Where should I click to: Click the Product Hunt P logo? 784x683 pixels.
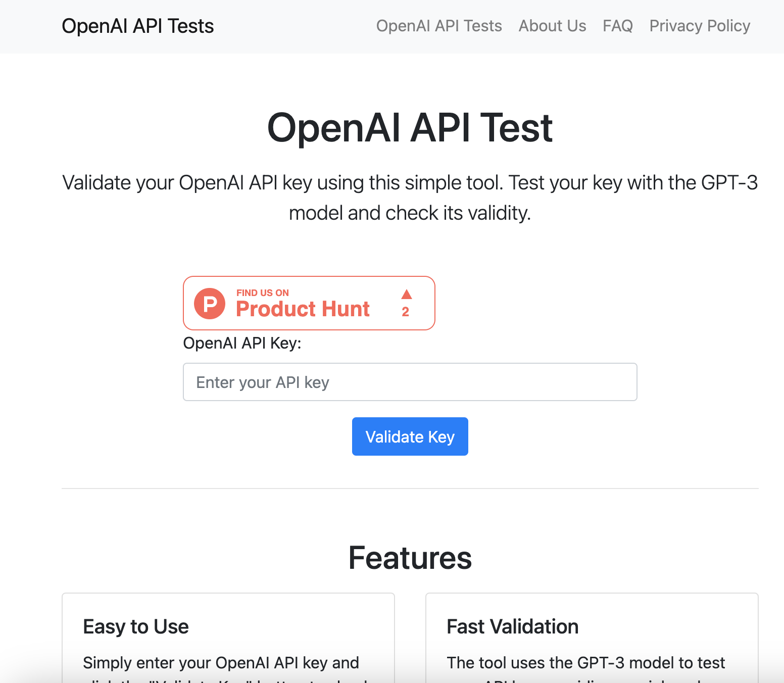(210, 304)
